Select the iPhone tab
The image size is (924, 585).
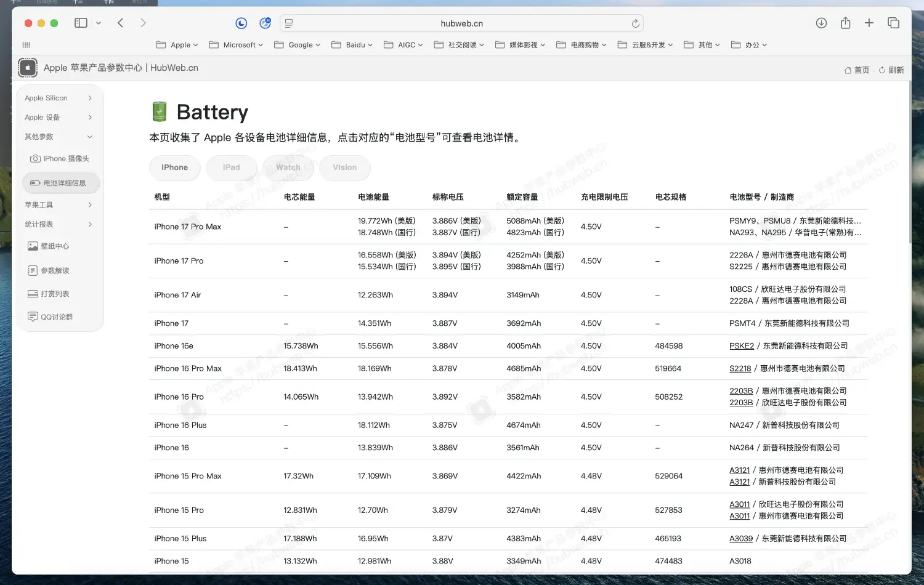pyautogui.click(x=174, y=167)
